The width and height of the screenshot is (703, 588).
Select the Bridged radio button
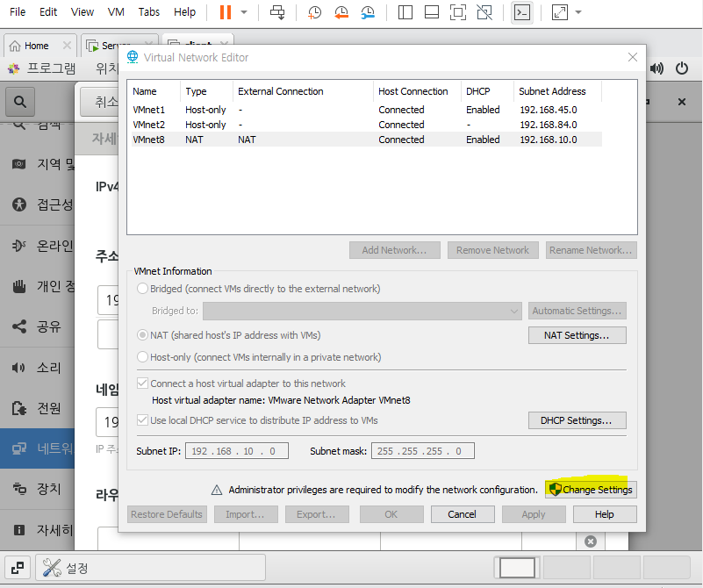pyautogui.click(x=142, y=289)
